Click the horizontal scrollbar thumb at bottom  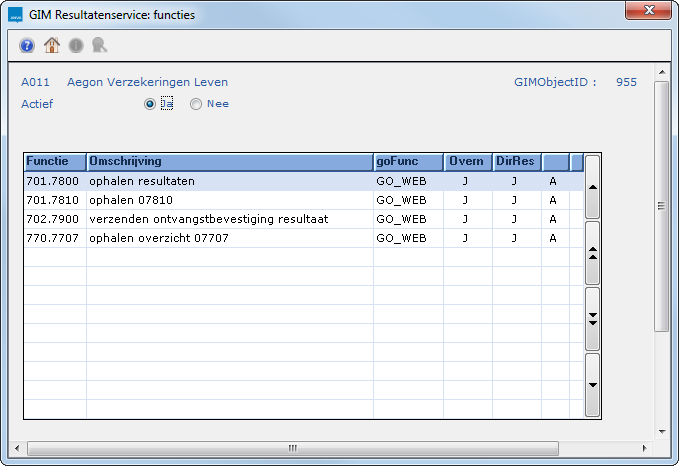[x=292, y=447]
